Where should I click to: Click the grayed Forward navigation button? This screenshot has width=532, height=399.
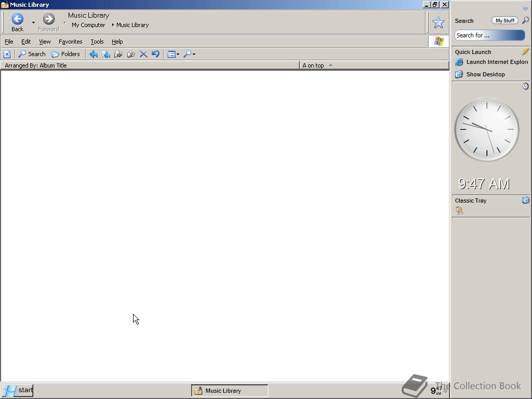[x=48, y=22]
